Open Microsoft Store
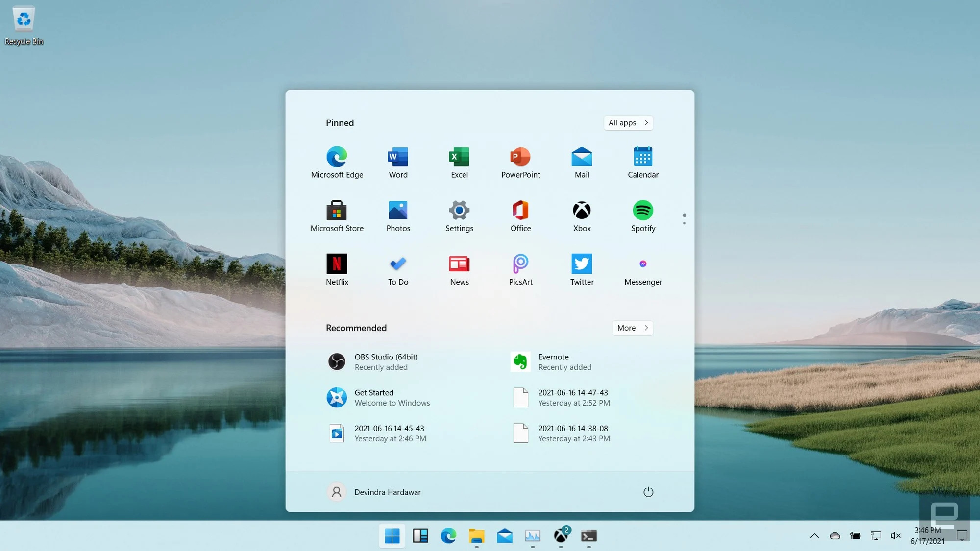 pyautogui.click(x=337, y=210)
